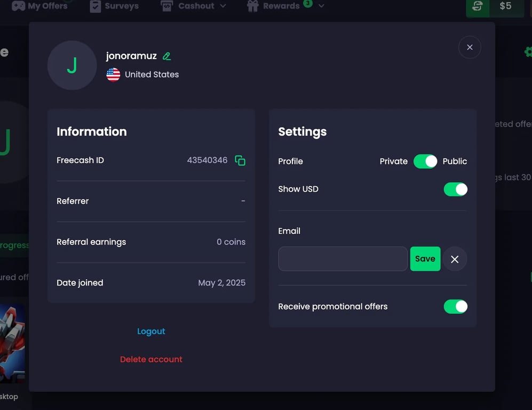Screen dimensions: 532x410
Task: Click the Cashout store icon
Action: 166,6
